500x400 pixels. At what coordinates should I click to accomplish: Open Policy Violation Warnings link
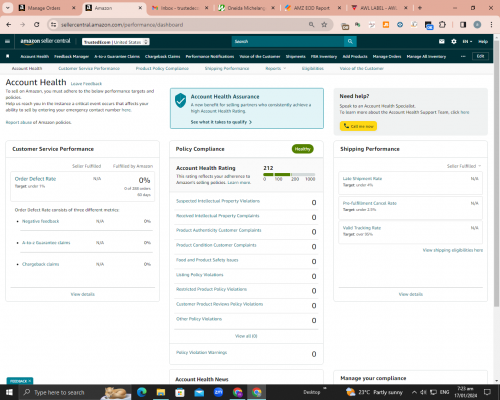coord(201,352)
